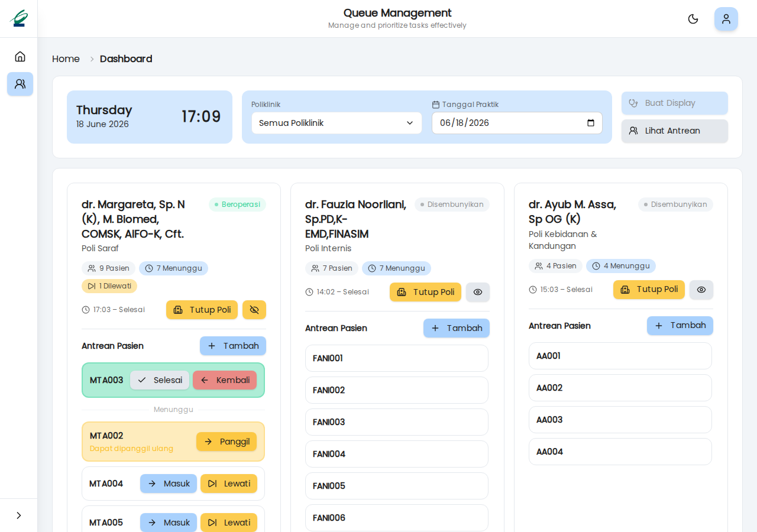
Task: Click the Lihat Antrean button
Action: pyautogui.click(x=675, y=131)
